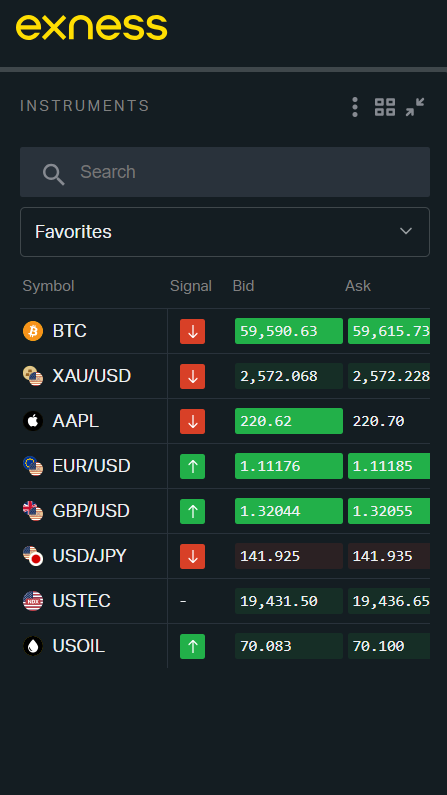Select the XAU/USD instrument row
Screen dimensions: 447x795
coord(225,376)
